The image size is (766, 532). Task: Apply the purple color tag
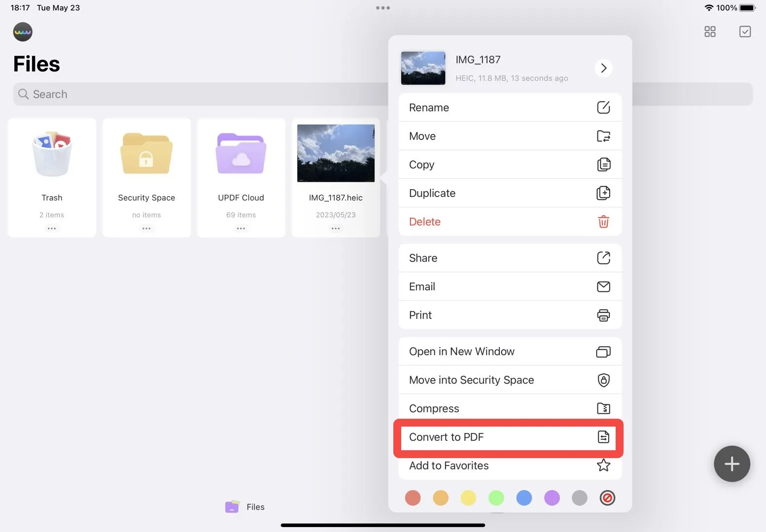tap(552, 498)
